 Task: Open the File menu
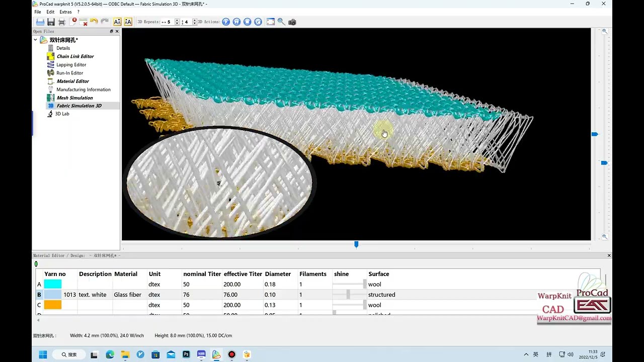(38, 12)
